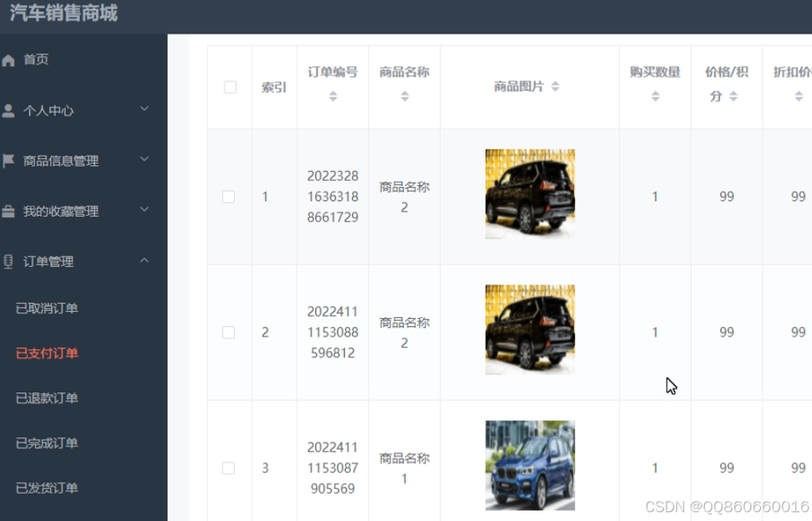
Task: Click order number ending 905569
Action: (x=333, y=468)
